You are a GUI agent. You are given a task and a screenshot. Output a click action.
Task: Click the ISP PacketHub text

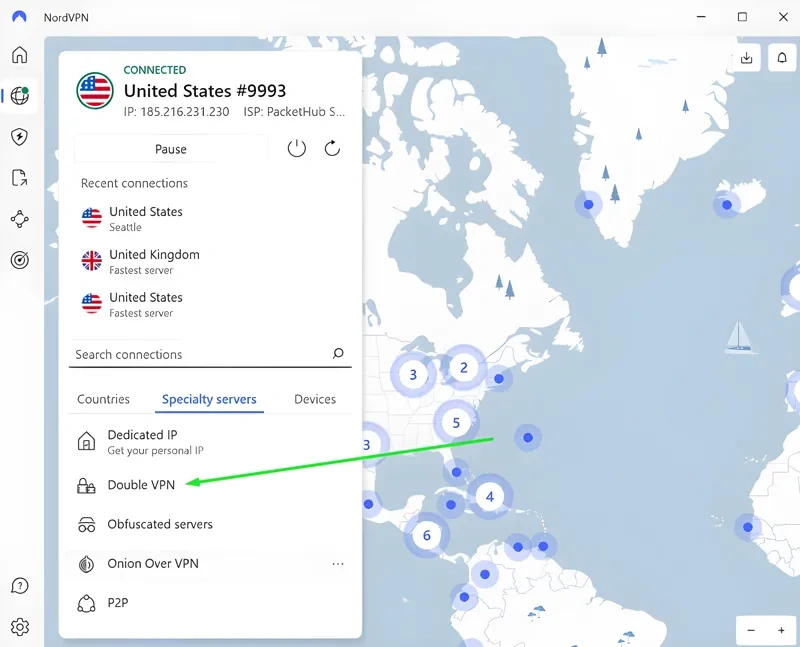click(x=294, y=112)
